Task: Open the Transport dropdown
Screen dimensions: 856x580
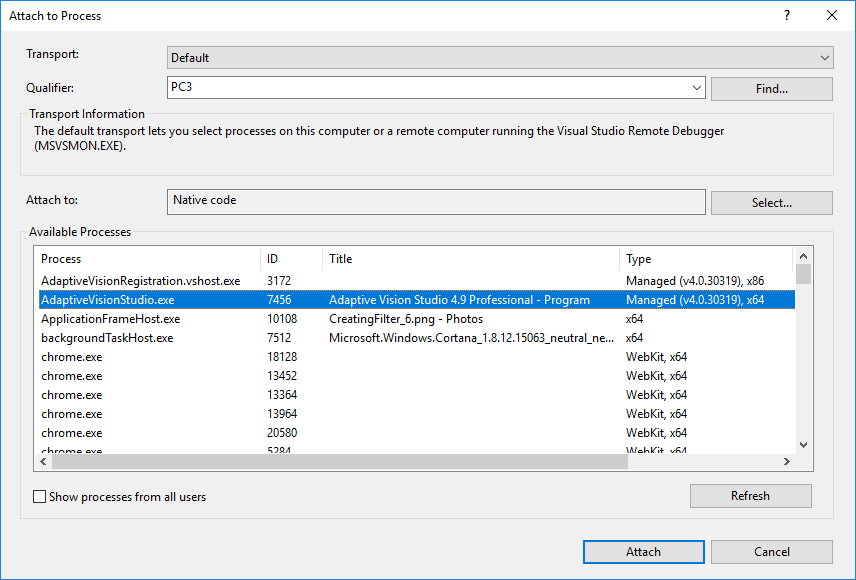Action: pos(500,58)
